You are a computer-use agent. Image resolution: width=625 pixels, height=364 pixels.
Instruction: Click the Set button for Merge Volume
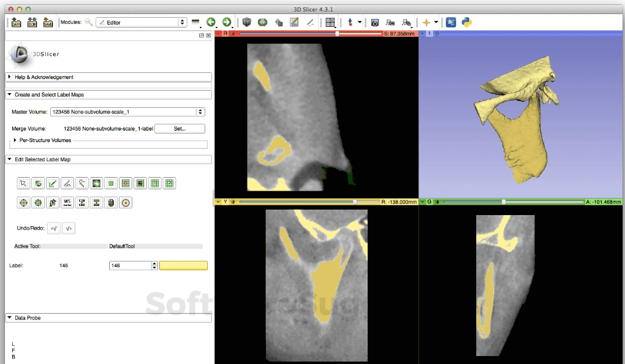[180, 129]
